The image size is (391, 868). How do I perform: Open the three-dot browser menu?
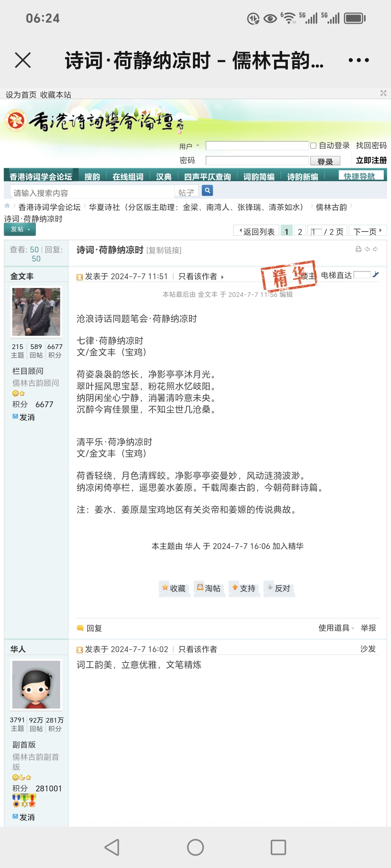[358, 60]
